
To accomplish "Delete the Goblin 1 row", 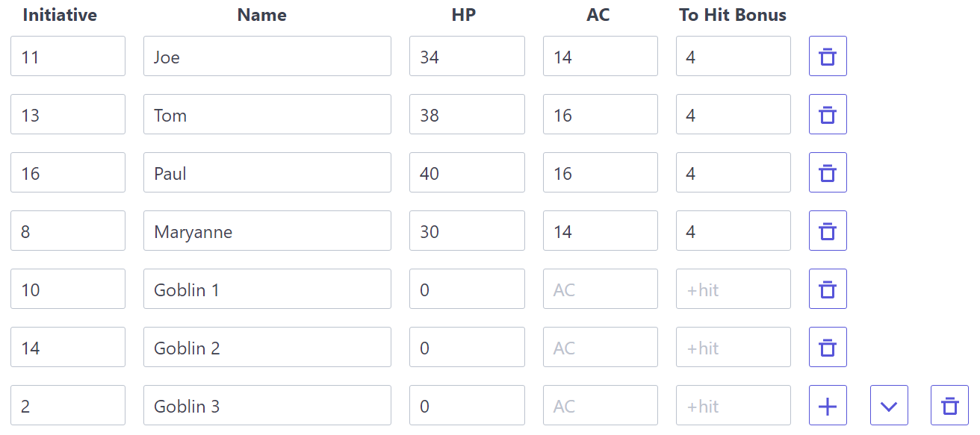I will [x=828, y=289].
